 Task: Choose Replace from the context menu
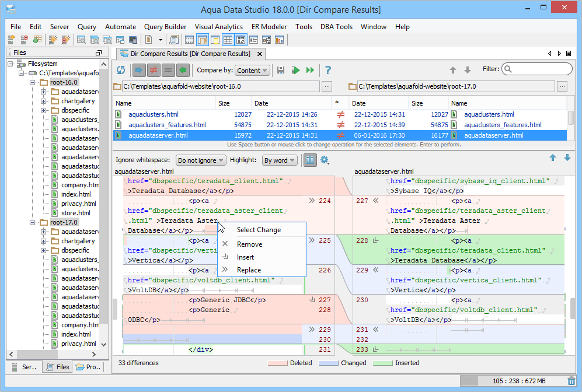click(x=249, y=270)
